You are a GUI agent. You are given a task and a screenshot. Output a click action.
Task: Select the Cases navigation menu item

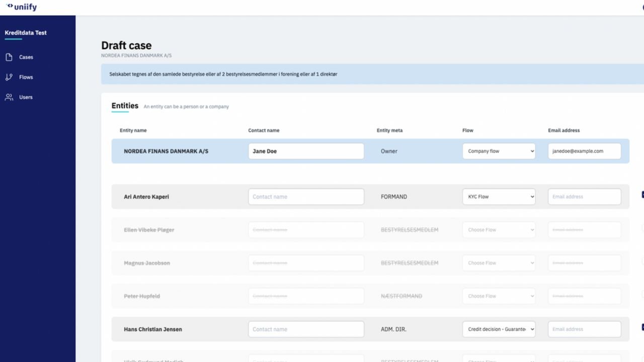click(26, 57)
